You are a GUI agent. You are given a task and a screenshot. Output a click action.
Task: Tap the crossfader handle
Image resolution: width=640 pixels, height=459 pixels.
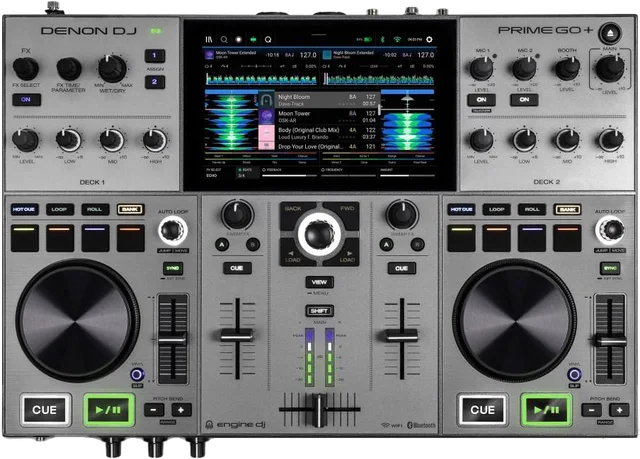(319, 410)
